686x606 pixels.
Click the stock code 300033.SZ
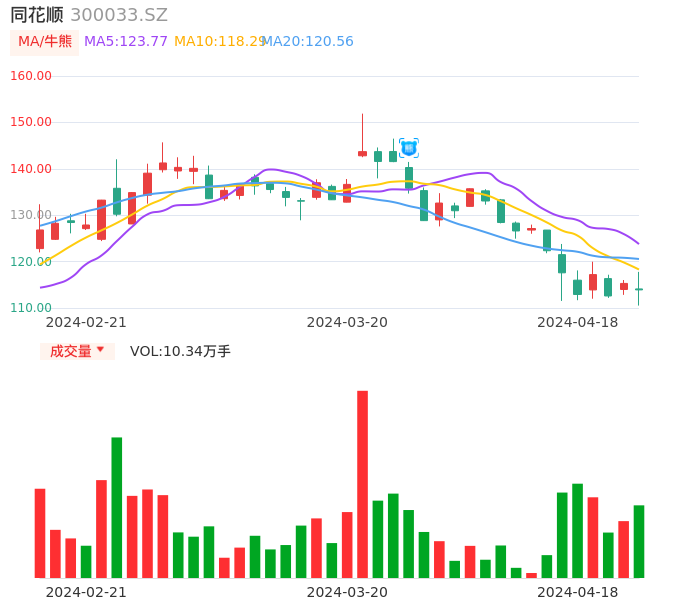(119, 15)
